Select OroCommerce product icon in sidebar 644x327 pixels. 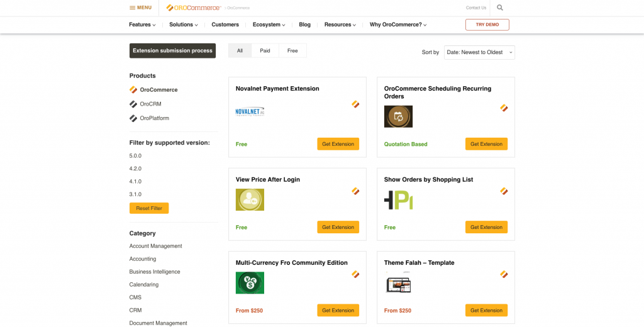coord(133,90)
